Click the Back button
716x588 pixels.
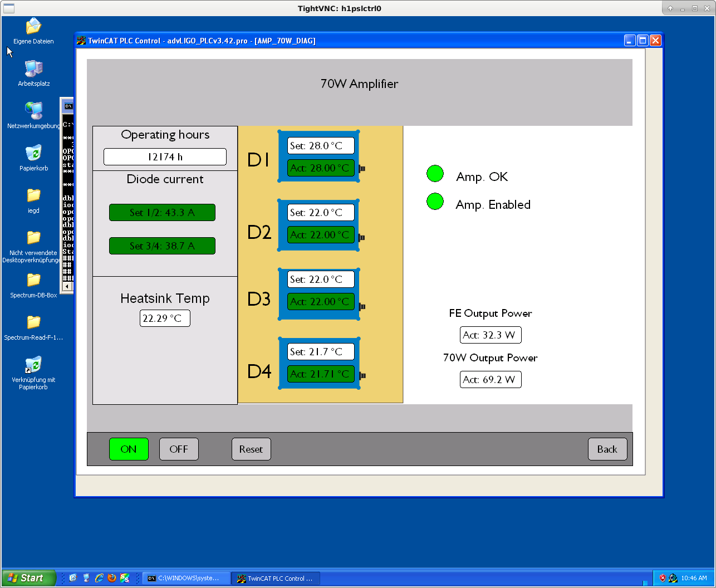(607, 449)
